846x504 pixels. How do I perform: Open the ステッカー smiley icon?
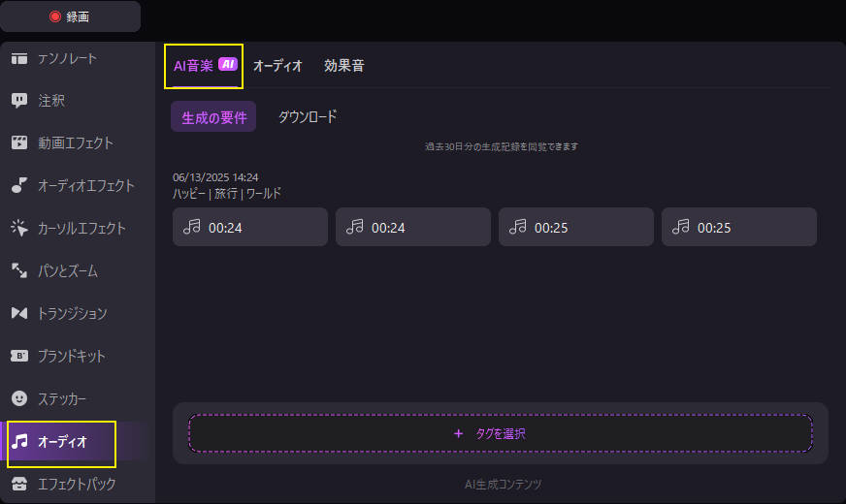click(x=19, y=398)
